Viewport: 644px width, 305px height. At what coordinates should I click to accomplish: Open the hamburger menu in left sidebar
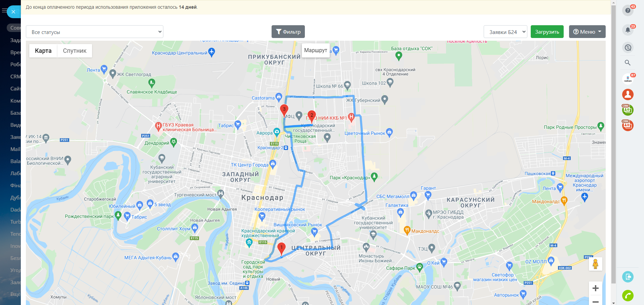pyautogui.click(x=4, y=11)
